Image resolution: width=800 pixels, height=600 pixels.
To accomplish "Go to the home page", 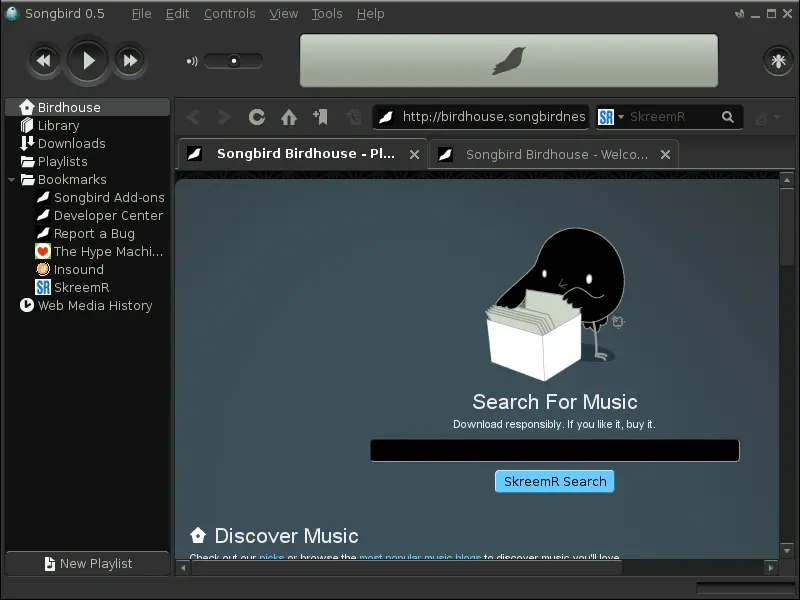I will click(289, 117).
